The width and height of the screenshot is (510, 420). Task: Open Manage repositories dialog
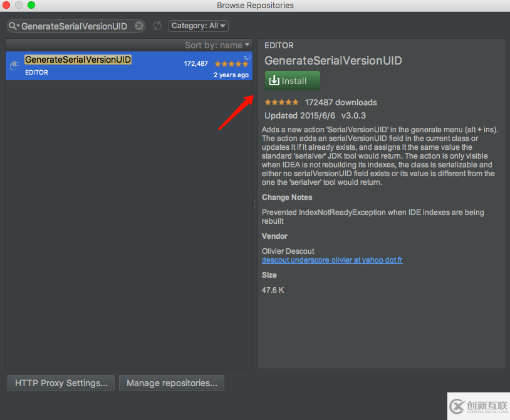pyautogui.click(x=172, y=383)
